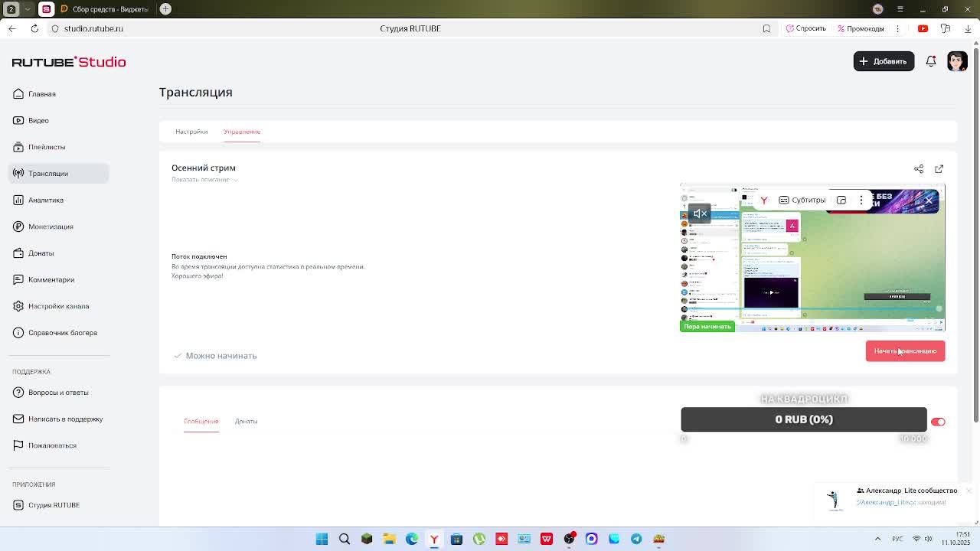
Task: Close the video overlay toolbar
Action: (929, 201)
